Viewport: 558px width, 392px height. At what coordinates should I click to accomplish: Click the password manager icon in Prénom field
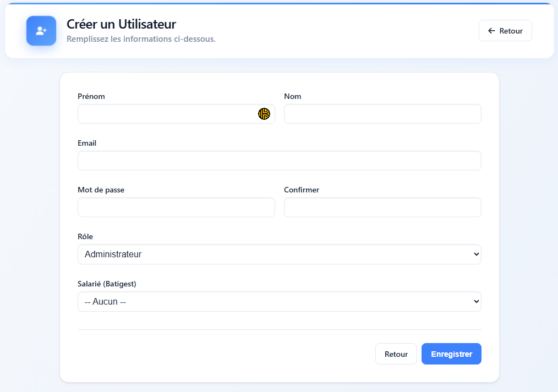[264, 114]
